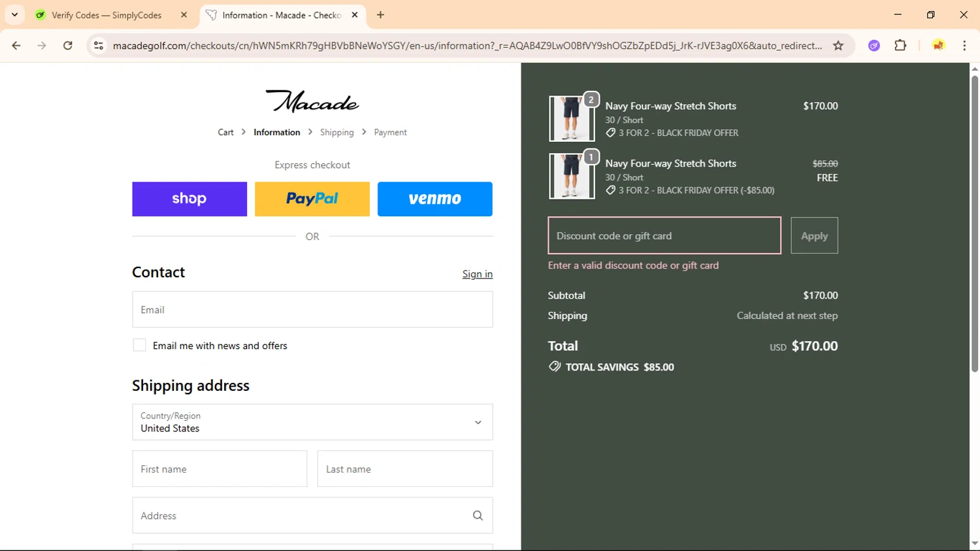The image size is (980, 551).
Task: Click the free shorts thumbnail with quantity 1
Action: pyautogui.click(x=572, y=176)
